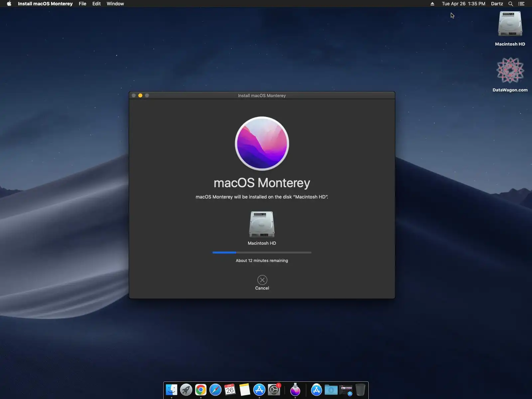Open the Apple menu
The height and width of the screenshot is (399, 532).
tap(9, 4)
